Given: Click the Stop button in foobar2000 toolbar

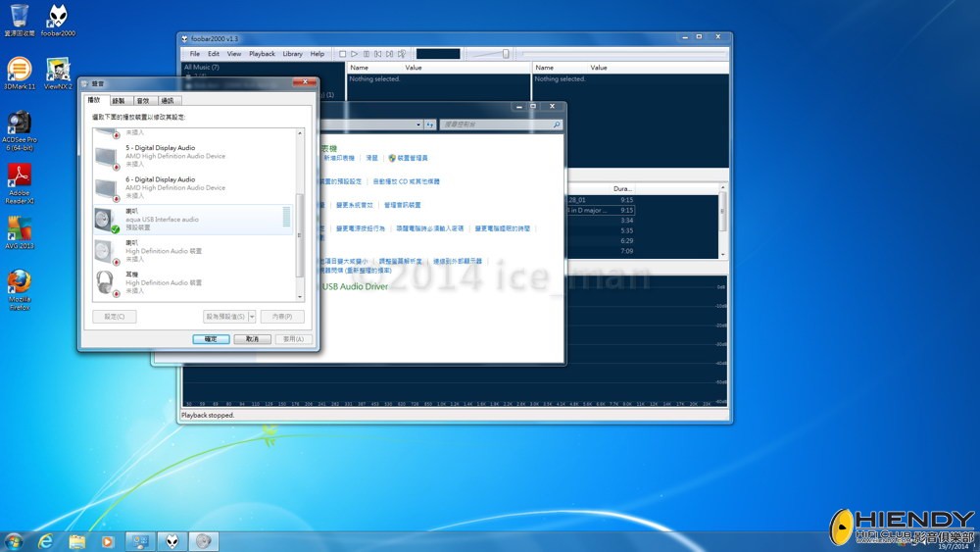Looking at the screenshot, I should coord(342,54).
